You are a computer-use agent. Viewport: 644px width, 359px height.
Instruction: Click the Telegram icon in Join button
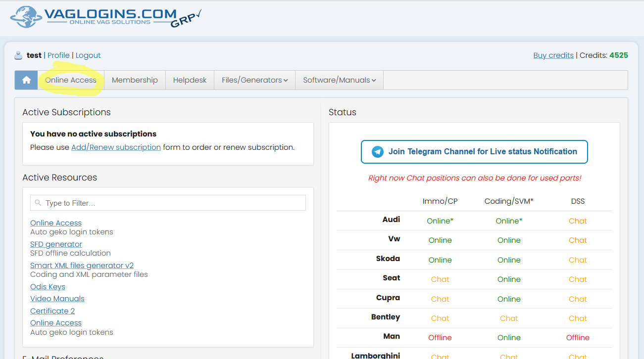coord(378,152)
